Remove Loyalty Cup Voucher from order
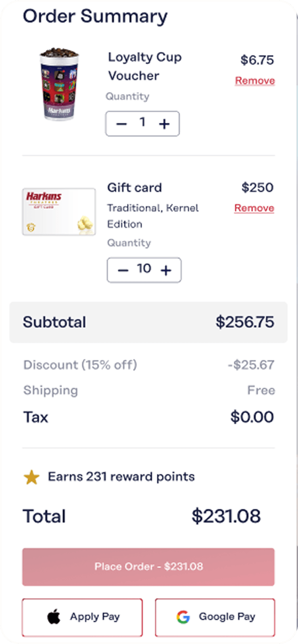The width and height of the screenshot is (298, 644). [x=255, y=80]
